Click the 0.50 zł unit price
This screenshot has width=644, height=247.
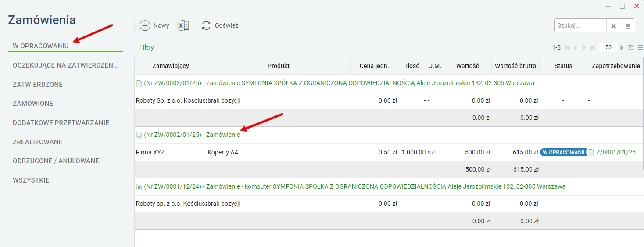(388, 152)
